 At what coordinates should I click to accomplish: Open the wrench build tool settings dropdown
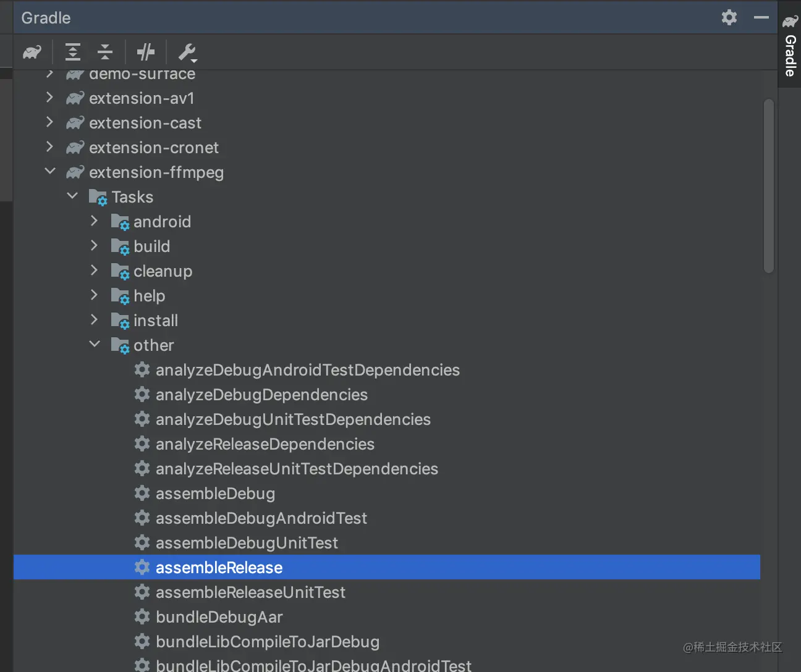click(187, 53)
